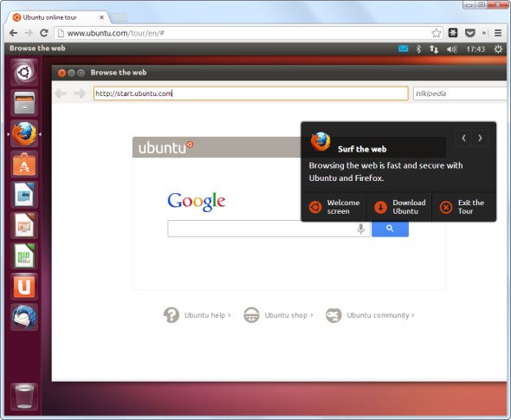Click Exit the Tour button
This screenshot has height=420, width=511.
click(x=463, y=207)
